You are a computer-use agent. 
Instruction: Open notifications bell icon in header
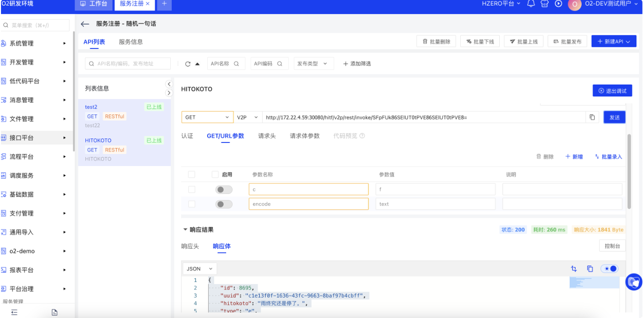[x=531, y=4]
